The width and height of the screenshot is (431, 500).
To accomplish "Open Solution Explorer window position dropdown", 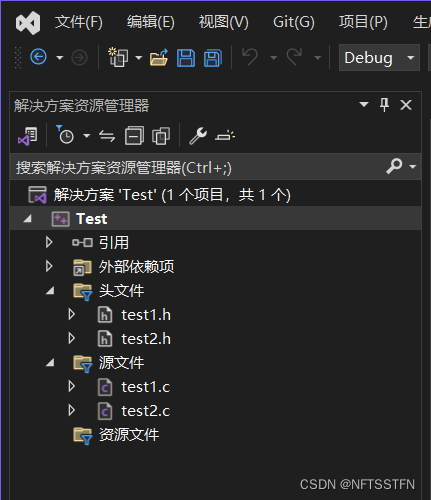I will point(364,105).
